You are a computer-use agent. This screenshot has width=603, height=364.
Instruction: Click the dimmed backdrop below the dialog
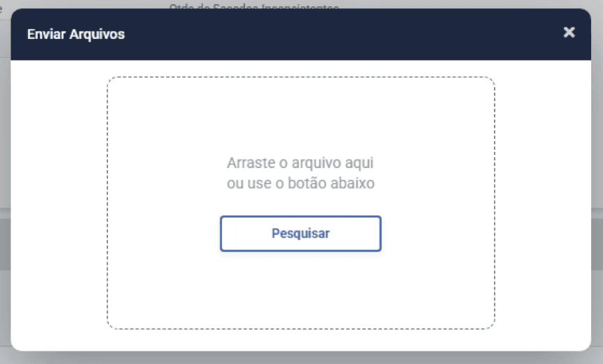(x=301, y=358)
